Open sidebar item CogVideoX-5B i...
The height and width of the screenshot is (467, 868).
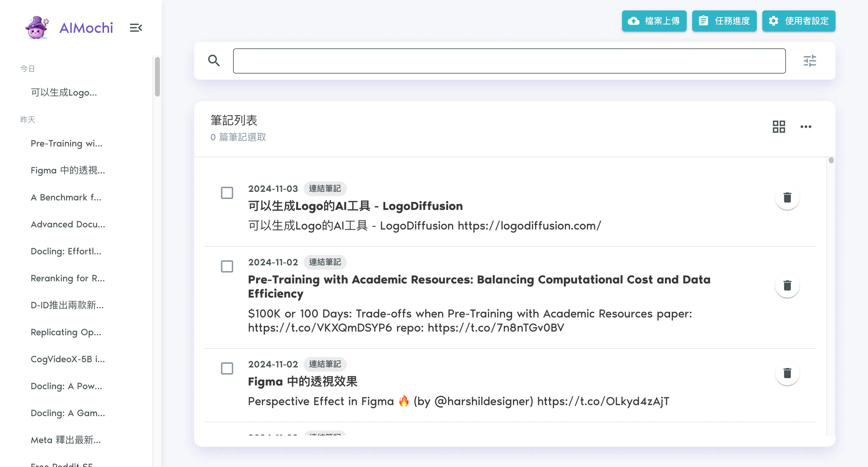pyautogui.click(x=67, y=359)
